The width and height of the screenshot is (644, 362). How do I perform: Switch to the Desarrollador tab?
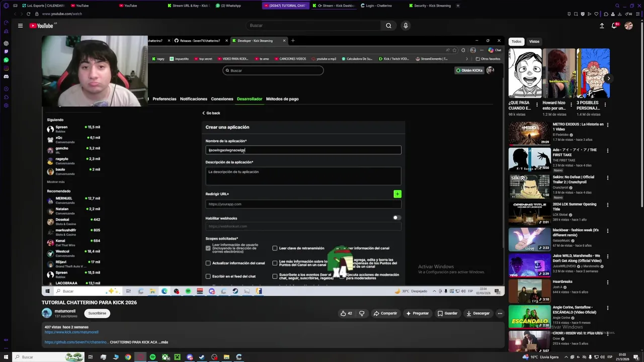point(250,99)
